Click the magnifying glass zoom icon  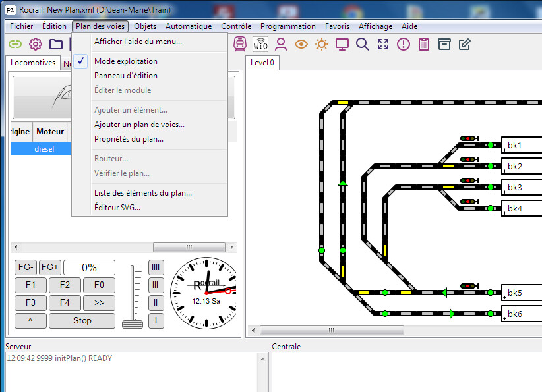[x=362, y=44]
